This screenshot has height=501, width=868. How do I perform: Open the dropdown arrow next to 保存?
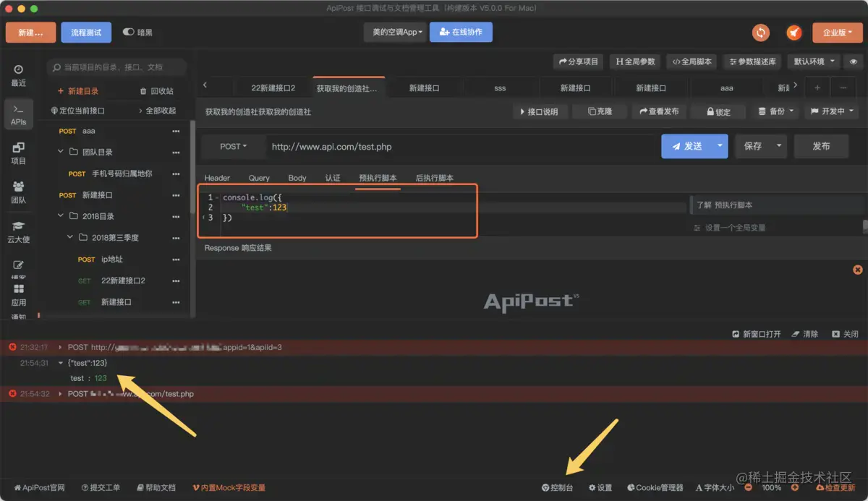(x=779, y=146)
